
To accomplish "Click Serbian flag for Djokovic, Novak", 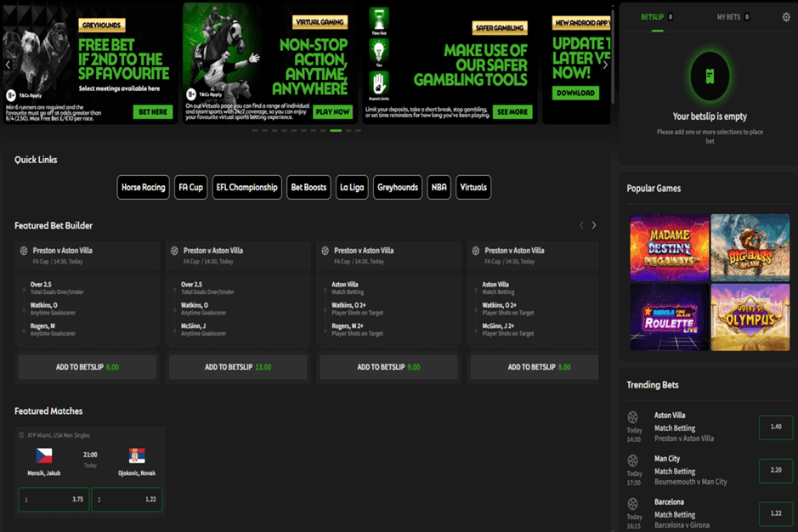I will [x=137, y=456].
